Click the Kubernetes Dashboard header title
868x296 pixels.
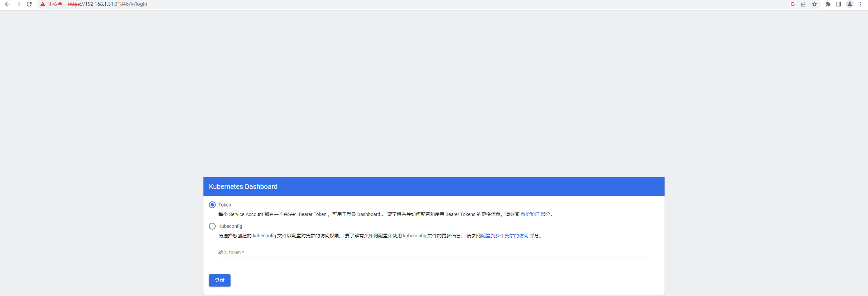click(x=243, y=186)
